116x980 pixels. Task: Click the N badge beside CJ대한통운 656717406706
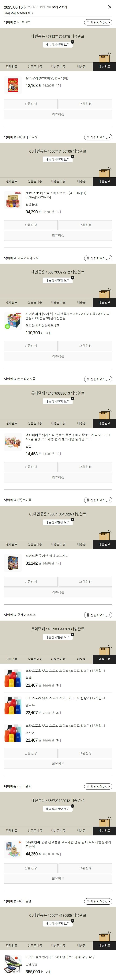[x=72, y=157]
